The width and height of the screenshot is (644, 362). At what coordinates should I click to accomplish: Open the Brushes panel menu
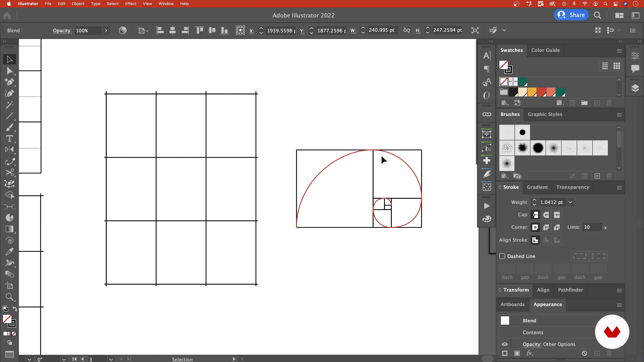tap(619, 115)
